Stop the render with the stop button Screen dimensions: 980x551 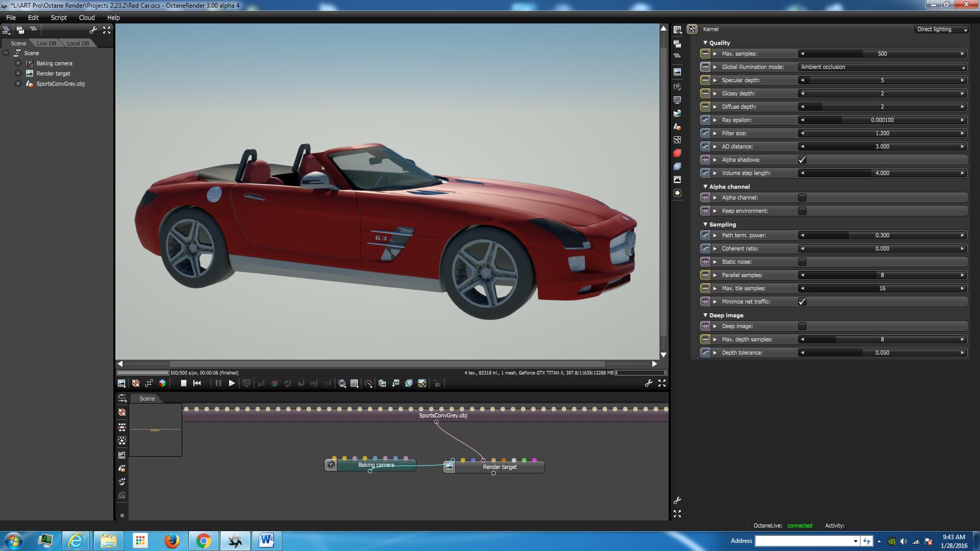(184, 383)
